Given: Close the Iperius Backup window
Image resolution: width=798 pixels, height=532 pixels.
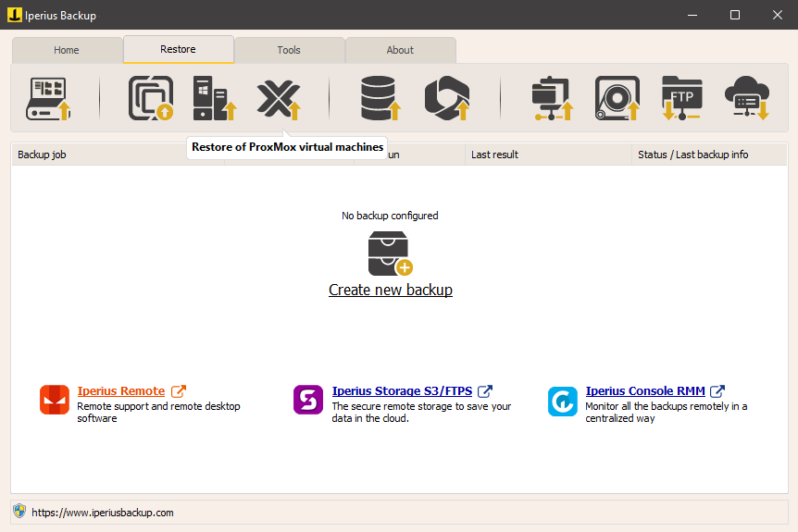Looking at the screenshot, I should click(x=777, y=15).
